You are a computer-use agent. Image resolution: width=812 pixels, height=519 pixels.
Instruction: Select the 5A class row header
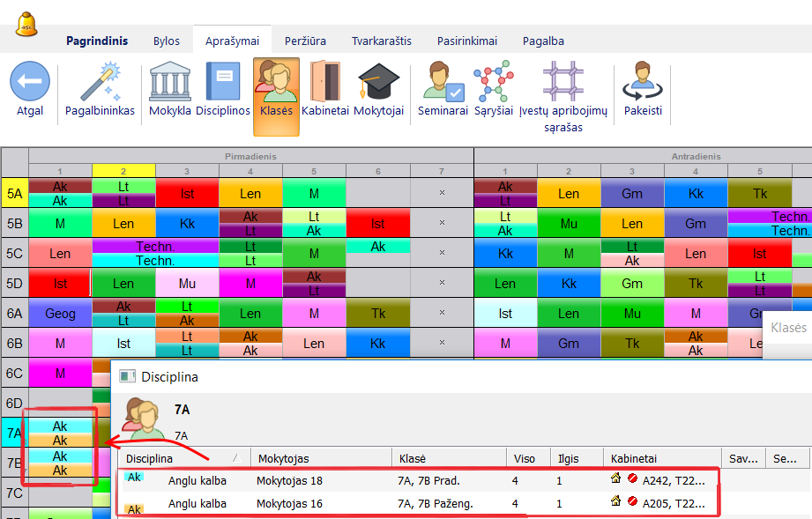coord(15,193)
